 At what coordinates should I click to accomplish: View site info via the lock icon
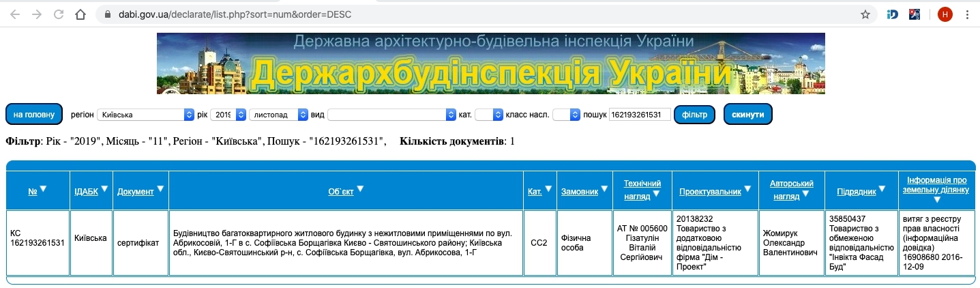107,14
